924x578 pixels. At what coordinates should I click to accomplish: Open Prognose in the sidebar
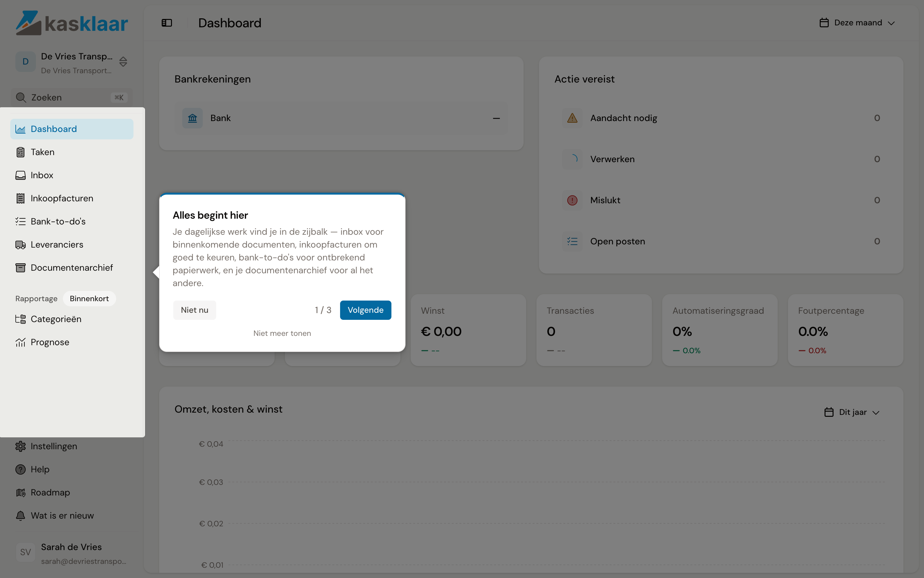tap(72, 343)
